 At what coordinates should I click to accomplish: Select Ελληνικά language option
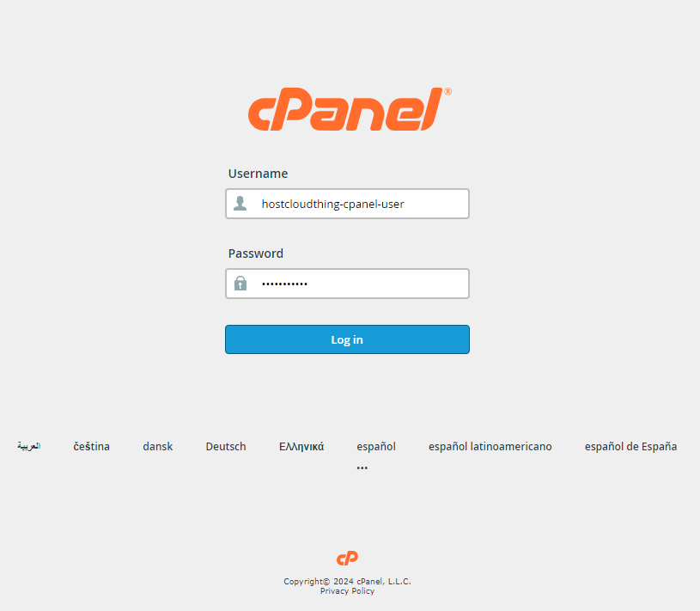coord(301,446)
